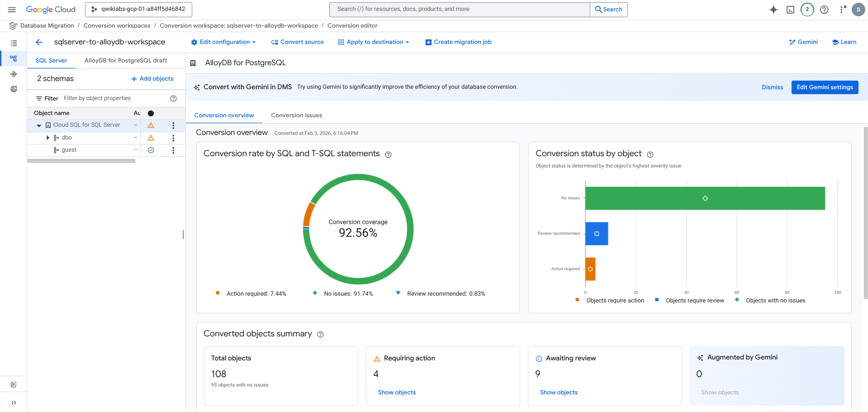Viewport: 868px width, 412px height.
Task: Click the green check status for guest
Action: [151, 150]
